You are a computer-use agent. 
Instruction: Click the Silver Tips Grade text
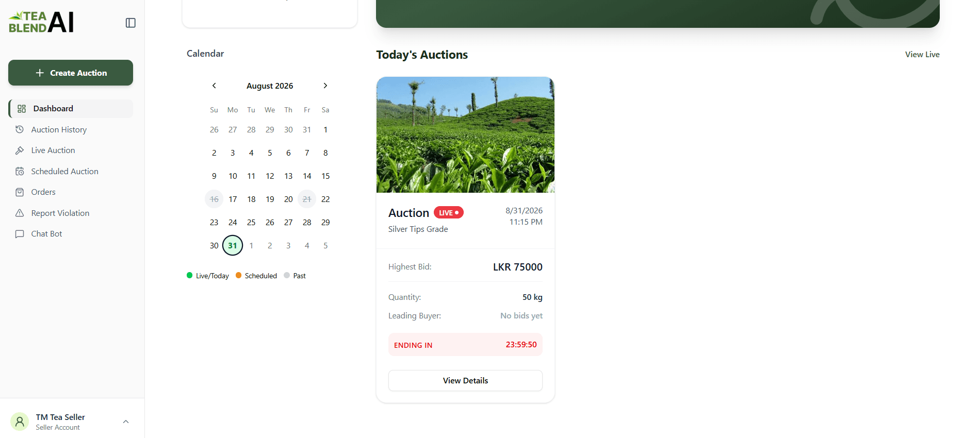(418, 229)
